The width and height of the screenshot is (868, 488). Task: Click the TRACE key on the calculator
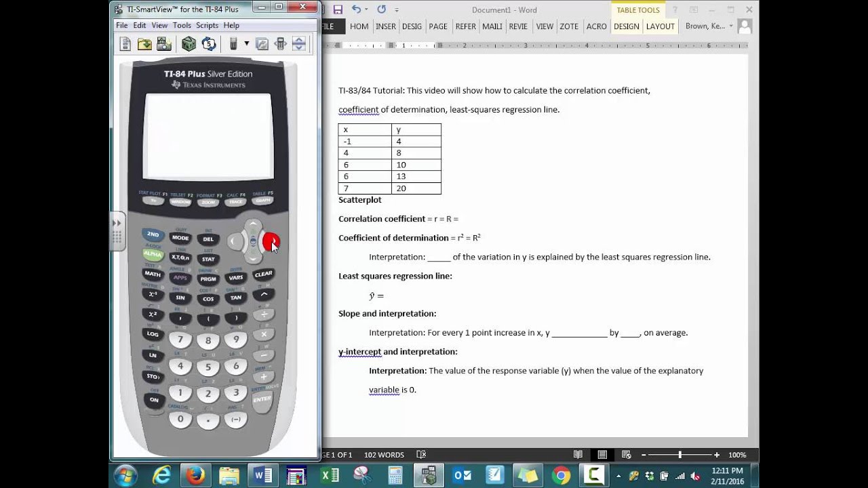[236, 201]
